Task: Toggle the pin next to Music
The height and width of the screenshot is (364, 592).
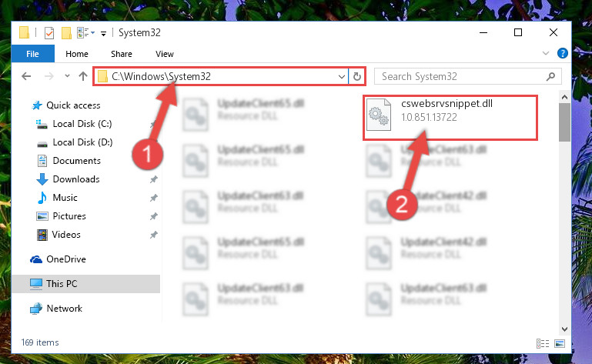Action: (x=154, y=198)
